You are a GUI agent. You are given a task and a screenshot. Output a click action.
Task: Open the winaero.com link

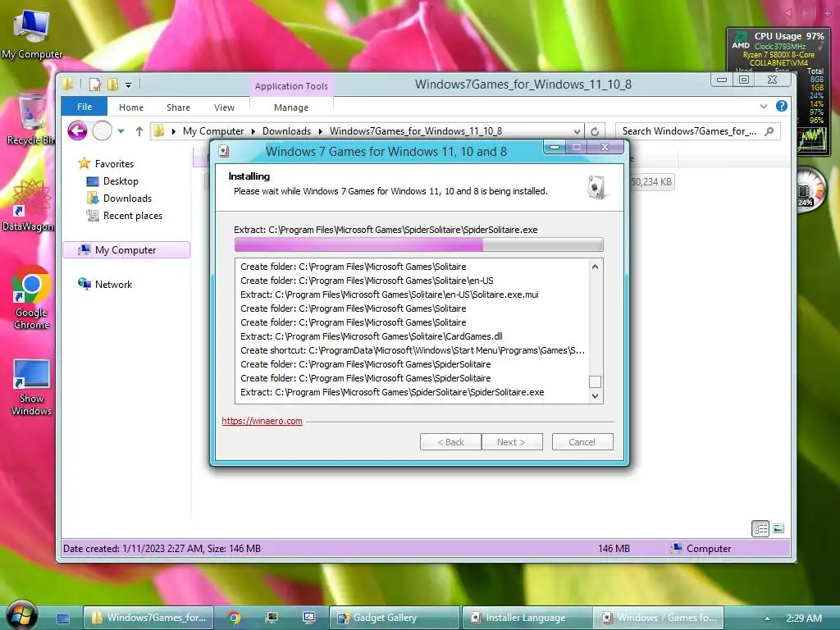pos(262,421)
